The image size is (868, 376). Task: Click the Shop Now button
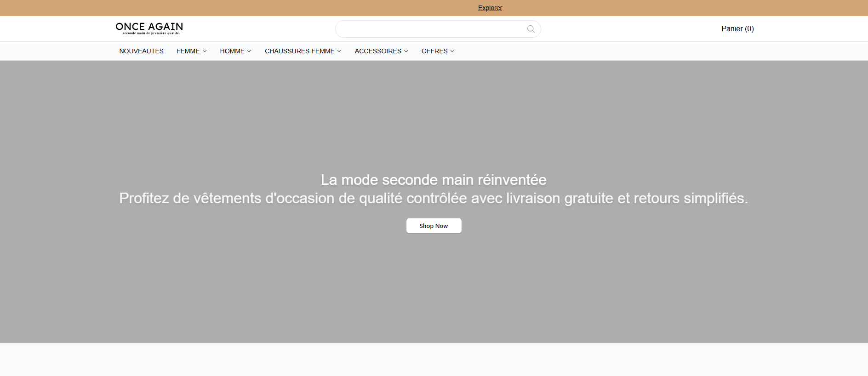pos(434,226)
